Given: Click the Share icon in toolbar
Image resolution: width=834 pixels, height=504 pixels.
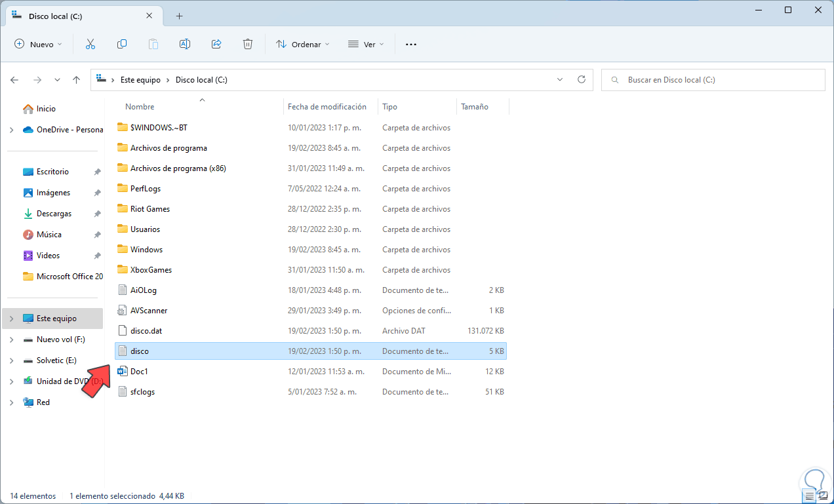Looking at the screenshot, I should 216,44.
